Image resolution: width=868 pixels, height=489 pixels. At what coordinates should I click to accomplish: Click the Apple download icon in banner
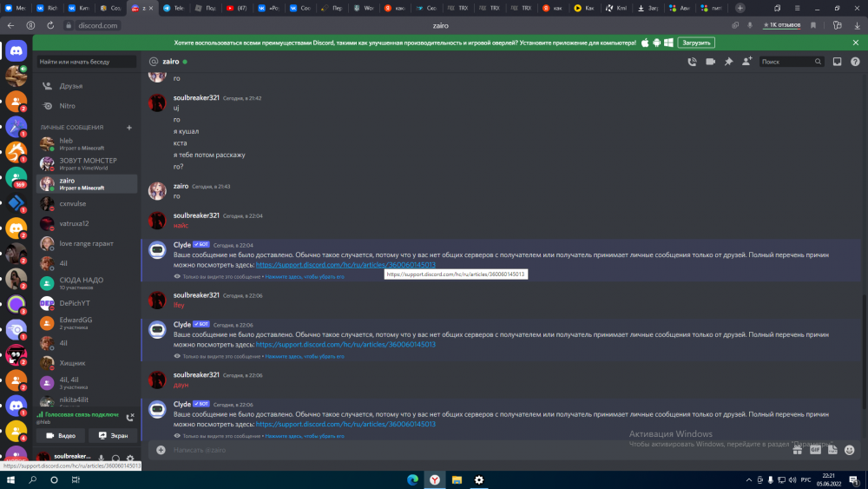pyautogui.click(x=645, y=43)
